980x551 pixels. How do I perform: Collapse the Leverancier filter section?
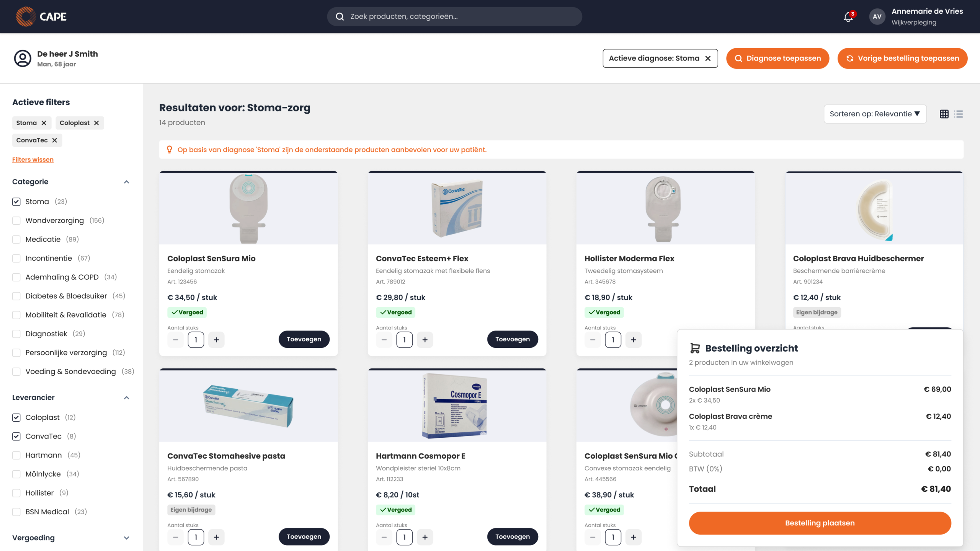(x=126, y=398)
